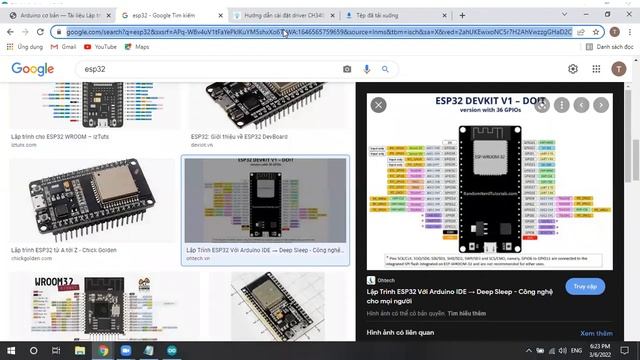Select the Deep Sleep pinout result thumbnail
This screenshot has height=360, width=640.
click(265, 200)
